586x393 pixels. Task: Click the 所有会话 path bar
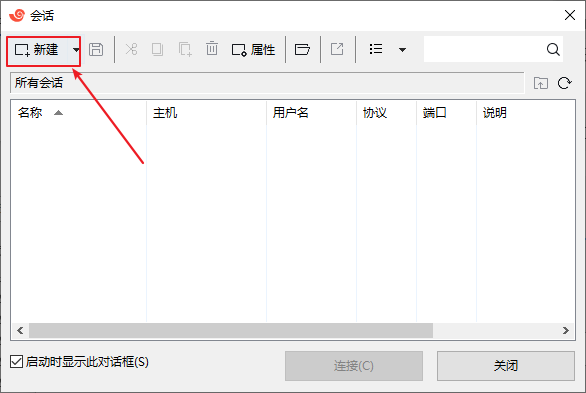[x=267, y=83]
